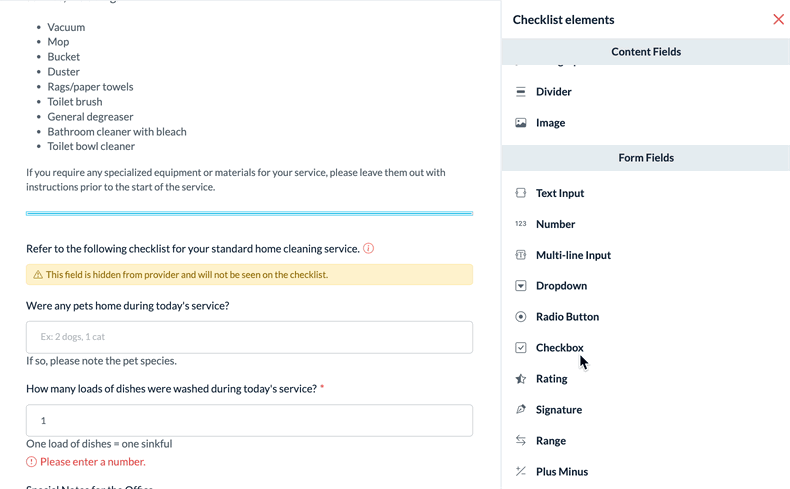Select the blue divider line in form
This screenshot has width=790, height=489.
(249, 214)
